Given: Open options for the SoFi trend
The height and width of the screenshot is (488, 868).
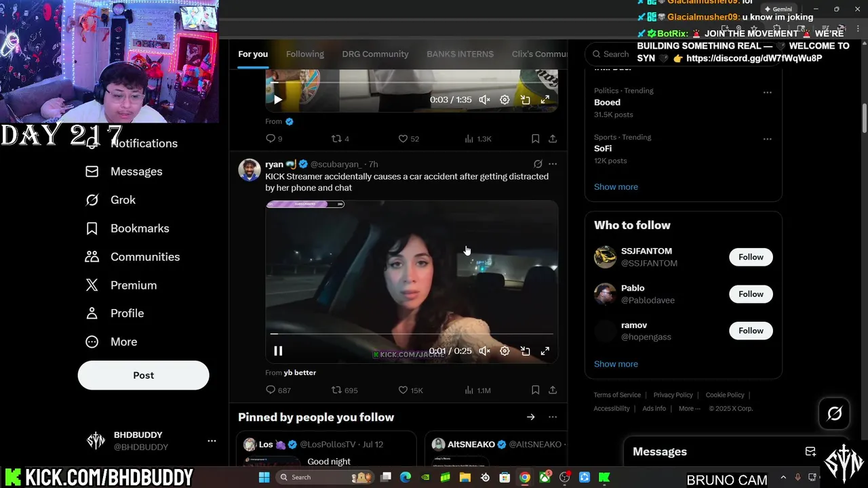Looking at the screenshot, I should click(768, 139).
